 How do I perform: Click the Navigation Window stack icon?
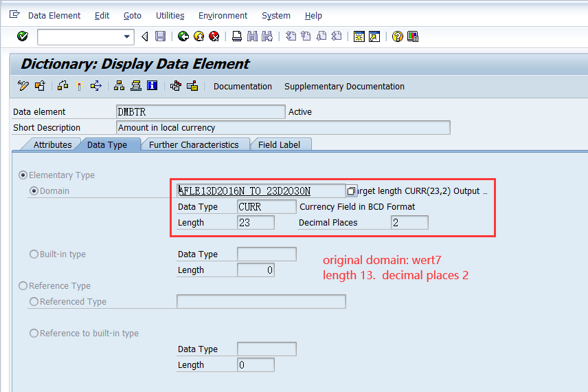click(x=136, y=86)
